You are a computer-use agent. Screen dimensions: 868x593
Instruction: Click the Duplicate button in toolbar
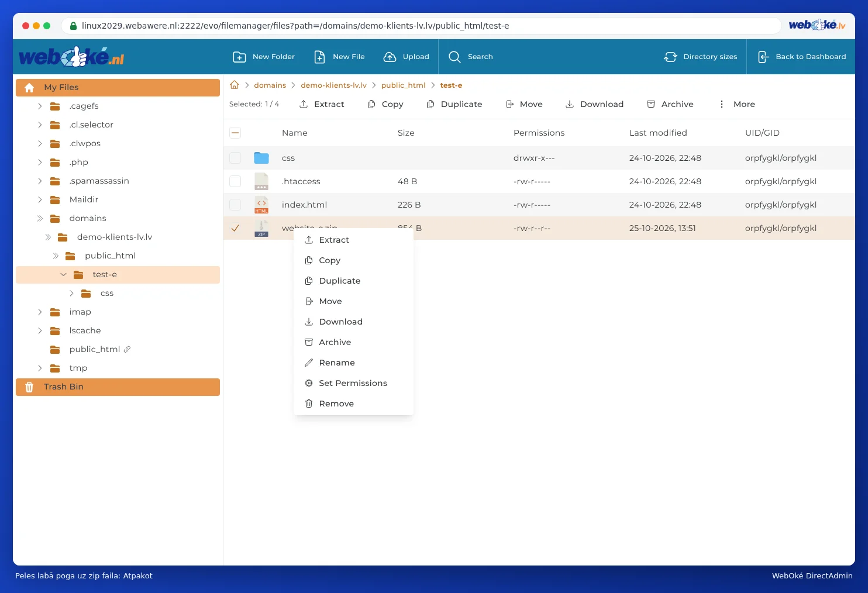coord(454,104)
